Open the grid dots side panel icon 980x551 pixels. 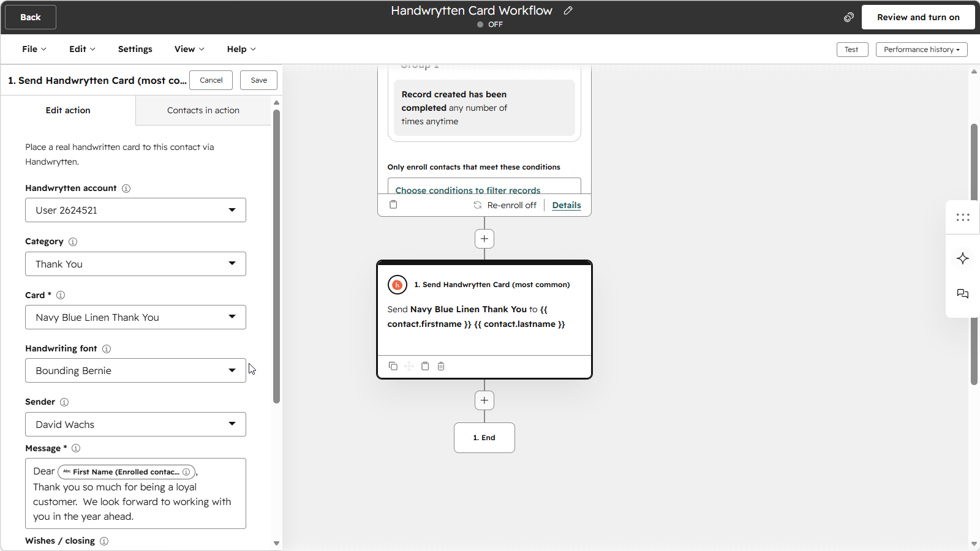pos(963,217)
